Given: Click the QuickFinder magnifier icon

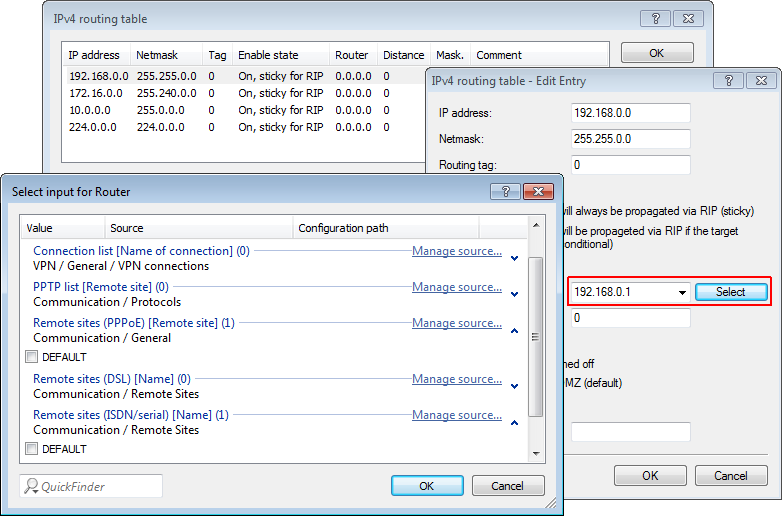Looking at the screenshot, I should (x=32, y=487).
